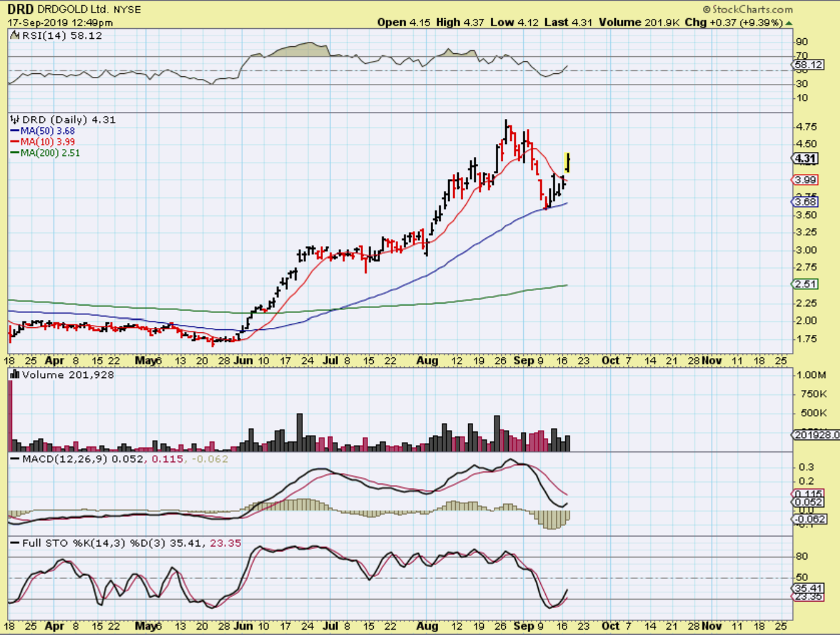Click the DRD (Daily) 4.31 panel label
The image size is (840, 636).
[69, 120]
